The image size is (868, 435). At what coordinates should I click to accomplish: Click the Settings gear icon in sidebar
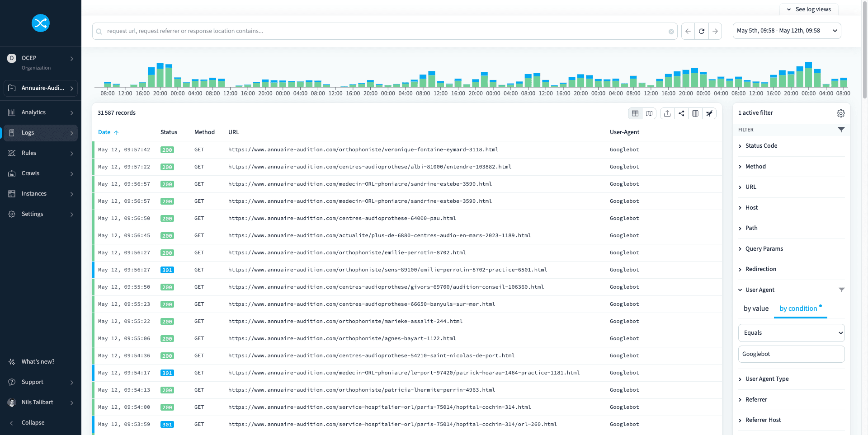click(x=12, y=214)
